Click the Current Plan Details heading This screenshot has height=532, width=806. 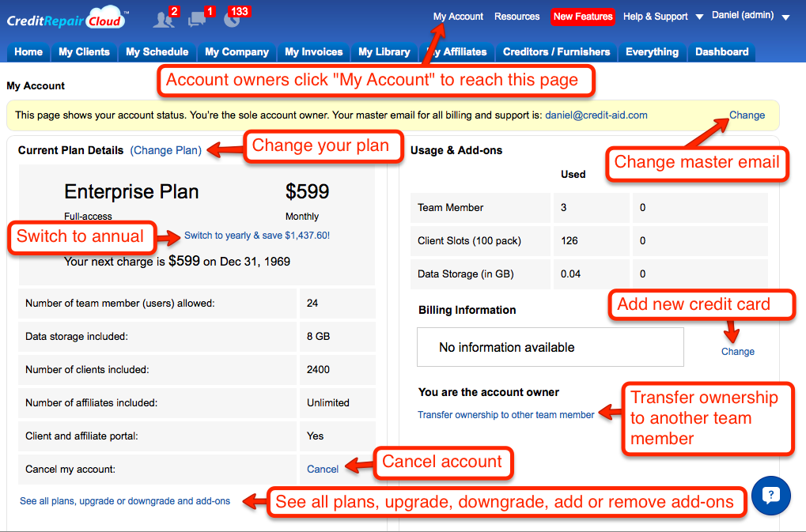(x=71, y=150)
